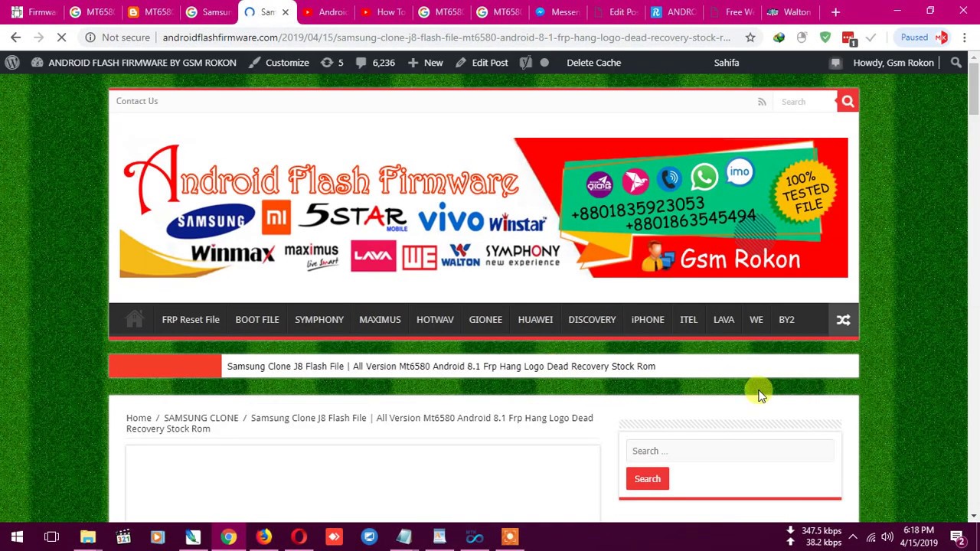The image size is (980, 551).
Task: Open the WordPress logo menu in the admin bar
Action: tap(12, 63)
